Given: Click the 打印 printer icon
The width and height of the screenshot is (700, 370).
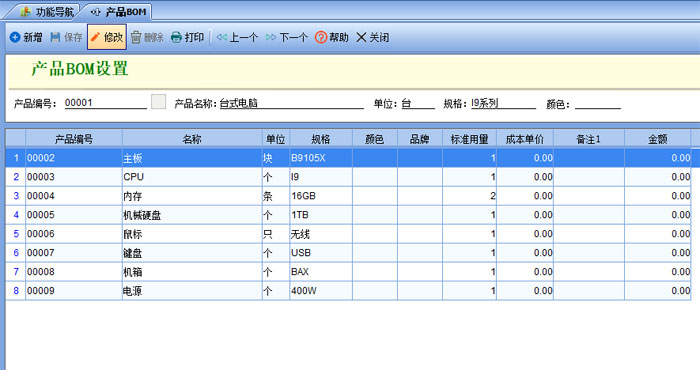Looking at the screenshot, I should [x=176, y=37].
